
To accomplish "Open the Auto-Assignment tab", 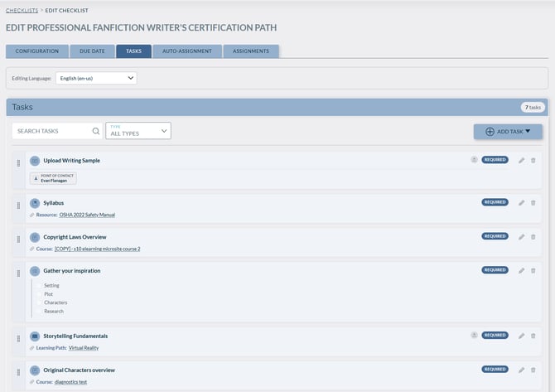I will pyautogui.click(x=187, y=51).
